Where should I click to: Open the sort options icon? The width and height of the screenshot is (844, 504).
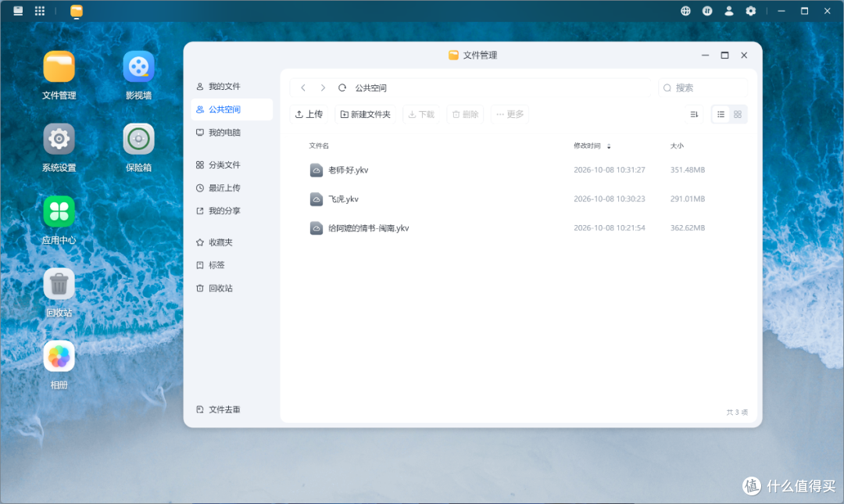pyautogui.click(x=694, y=114)
